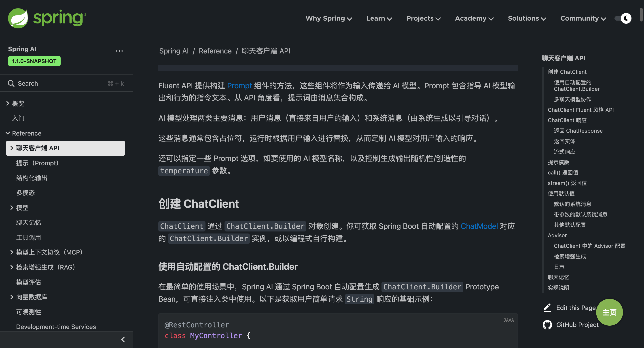Click the GitHub octocat icon
The height and width of the screenshot is (348, 644).
tap(547, 325)
